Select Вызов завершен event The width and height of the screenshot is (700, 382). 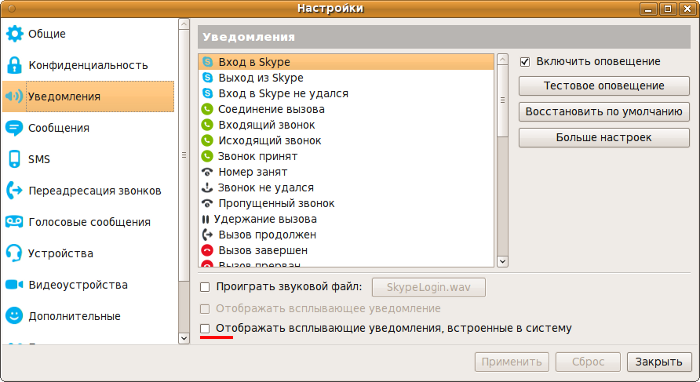[x=346, y=250]
